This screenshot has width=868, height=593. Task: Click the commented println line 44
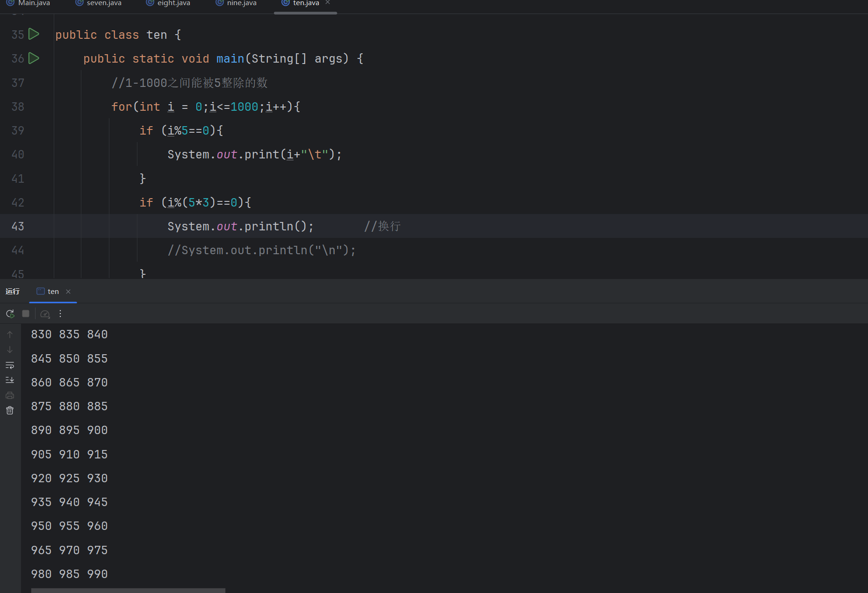point(262,250)
